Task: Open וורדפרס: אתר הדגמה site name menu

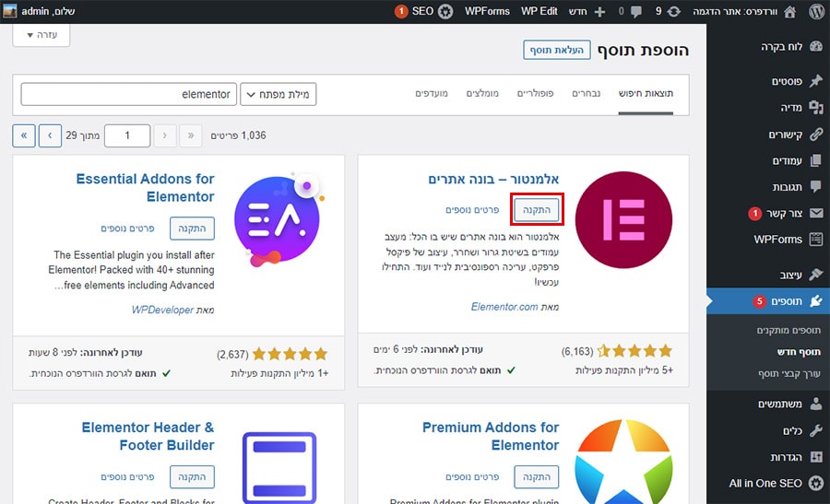Action: point(735,11)
